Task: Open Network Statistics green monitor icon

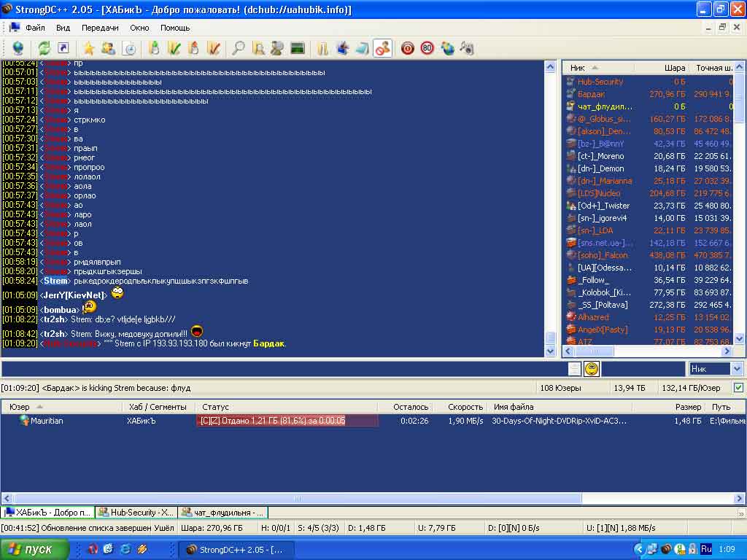Action: tap(298, 48)
